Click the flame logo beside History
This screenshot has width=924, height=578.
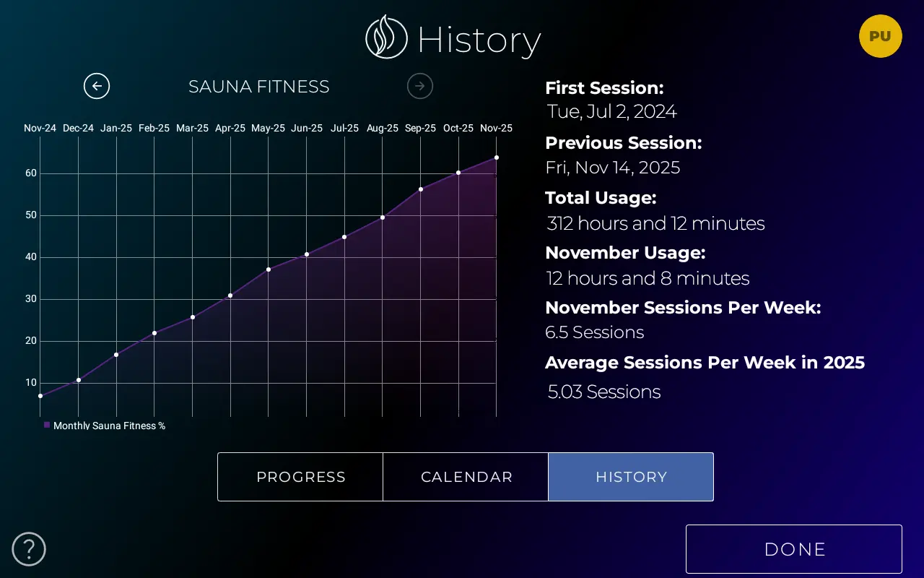coord(386,38)
